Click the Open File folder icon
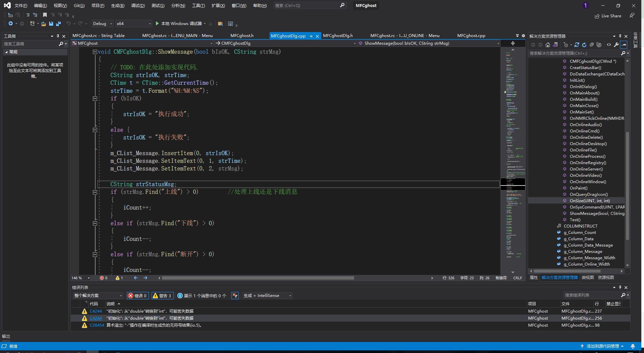 43,24
